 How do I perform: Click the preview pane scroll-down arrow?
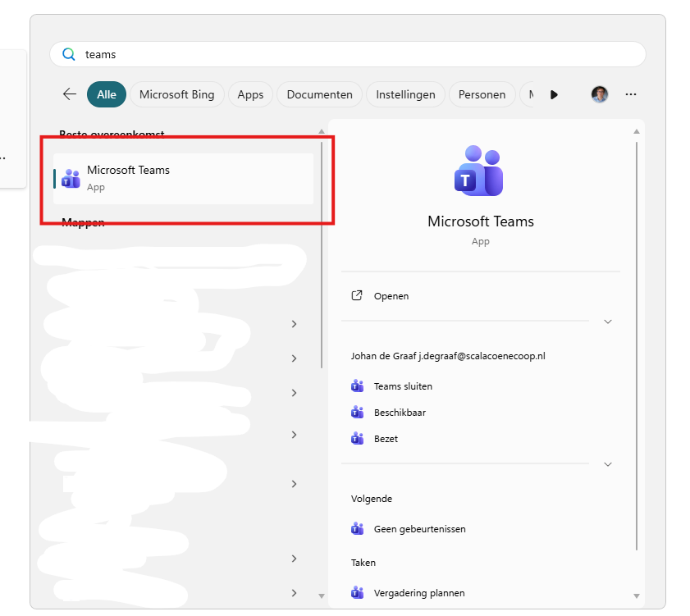[637, 596]
